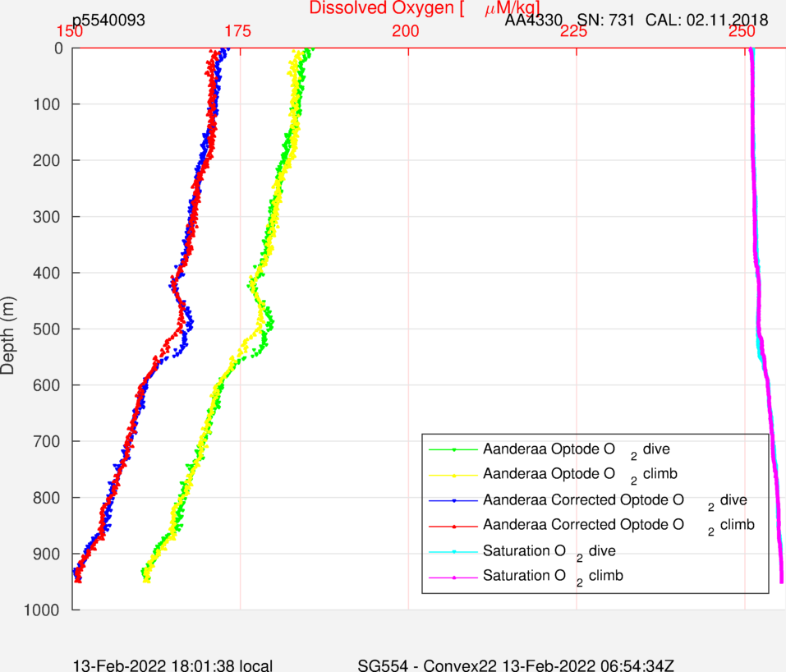Click the depth tick label 1000
The height and width of the screenshot is (672, 786).
click(42, 610)
